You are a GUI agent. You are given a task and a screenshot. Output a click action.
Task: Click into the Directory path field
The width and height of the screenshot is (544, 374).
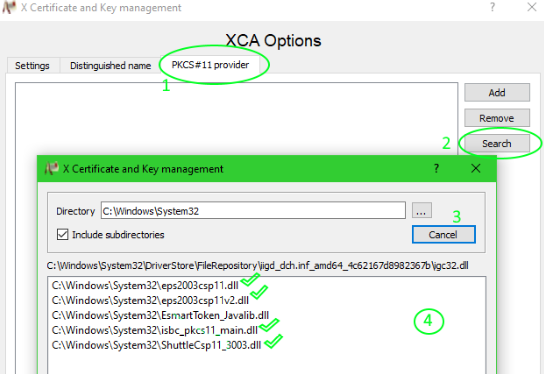coord(253,211)
